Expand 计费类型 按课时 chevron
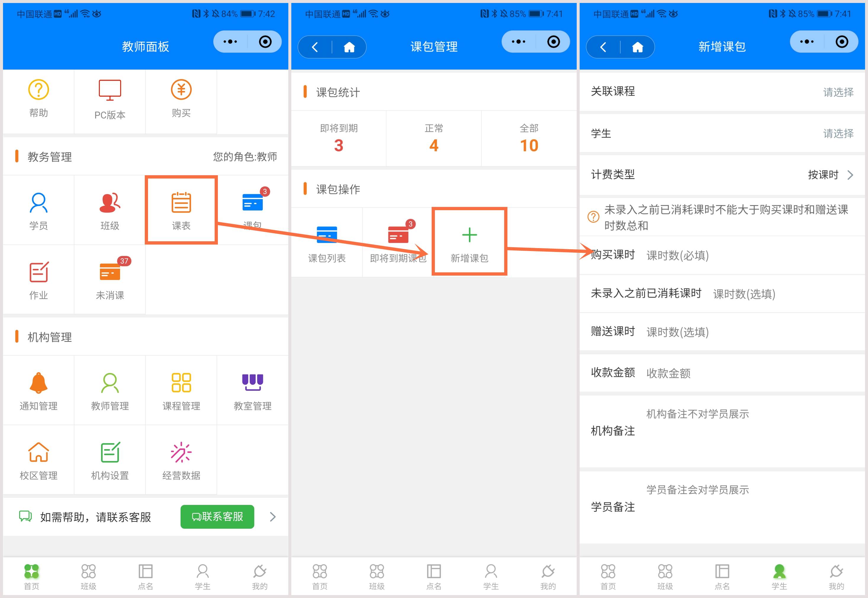The width and height of the screenshot is (868, 598). pyautogui.click(x=851, y=175)
